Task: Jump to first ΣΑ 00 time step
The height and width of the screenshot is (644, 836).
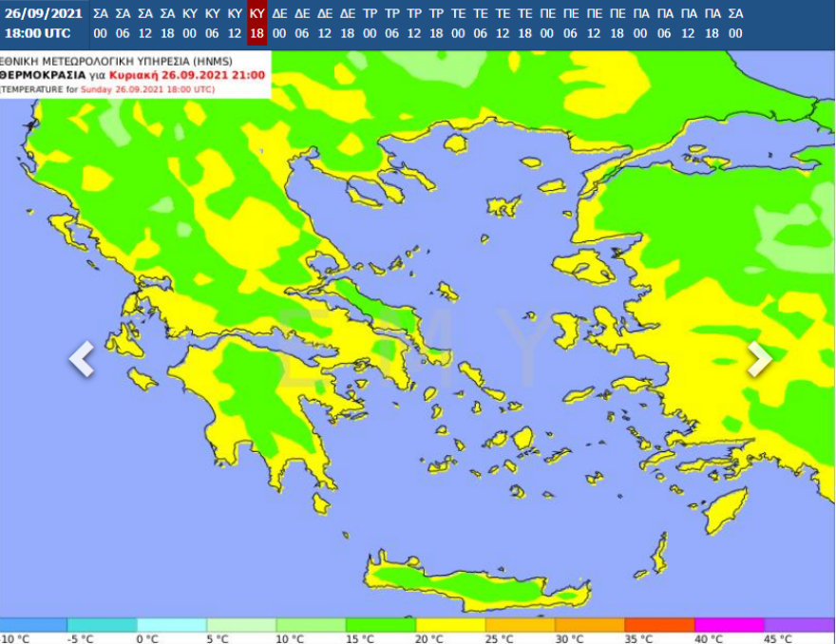Action: [x=101, y=23]
